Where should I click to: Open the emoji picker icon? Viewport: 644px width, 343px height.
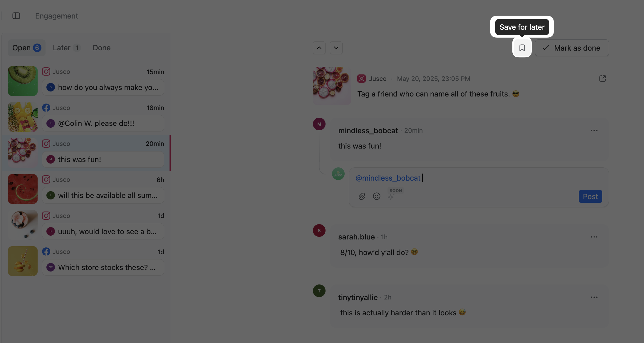[x=376, y=196]
